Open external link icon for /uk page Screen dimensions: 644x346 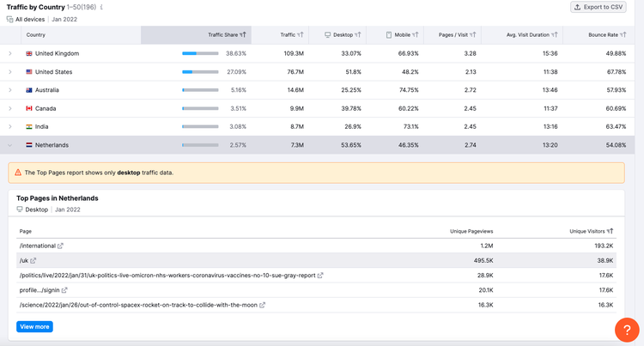(x=33, y=261)
